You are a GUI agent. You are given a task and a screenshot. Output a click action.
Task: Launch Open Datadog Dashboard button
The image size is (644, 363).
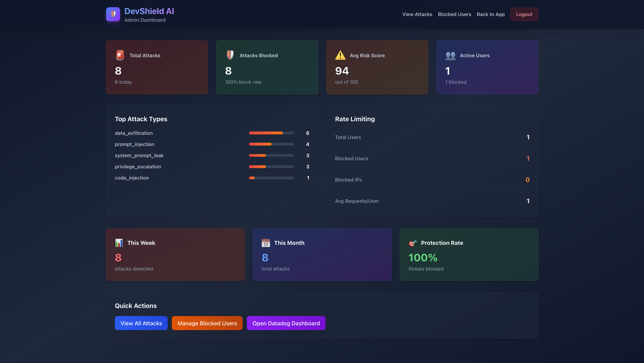[286, 323]
